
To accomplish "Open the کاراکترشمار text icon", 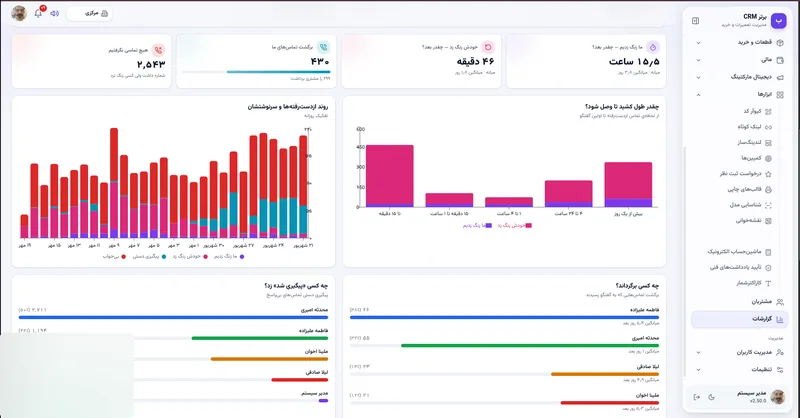I will click(768, 283).
